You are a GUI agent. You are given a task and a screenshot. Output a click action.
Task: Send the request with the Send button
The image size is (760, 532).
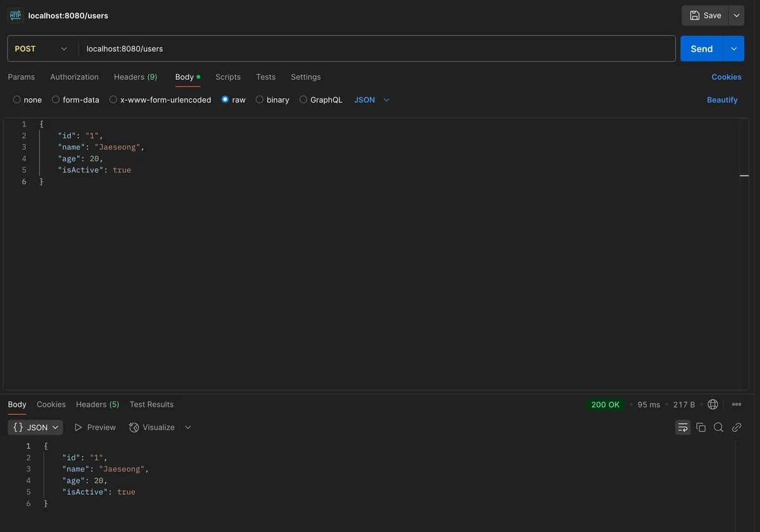(x=702, y=49)
